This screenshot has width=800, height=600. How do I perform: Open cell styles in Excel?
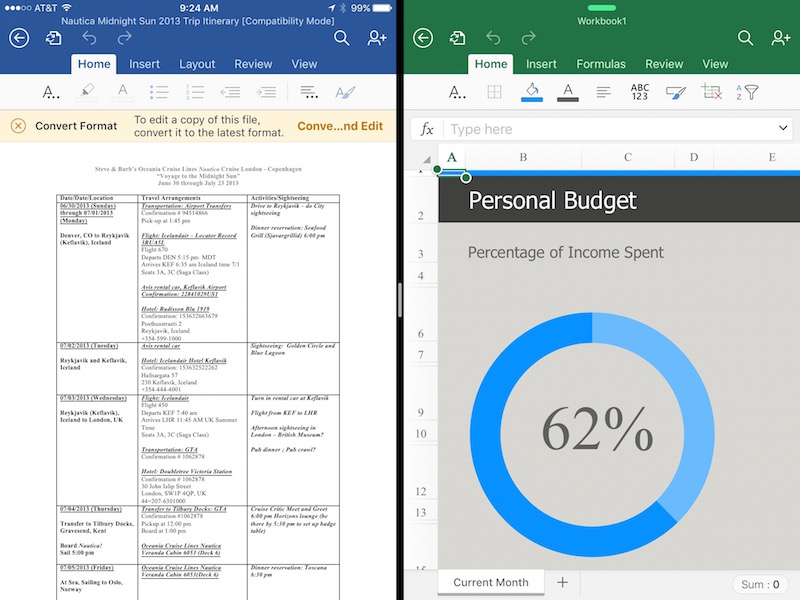coord(676,92)
